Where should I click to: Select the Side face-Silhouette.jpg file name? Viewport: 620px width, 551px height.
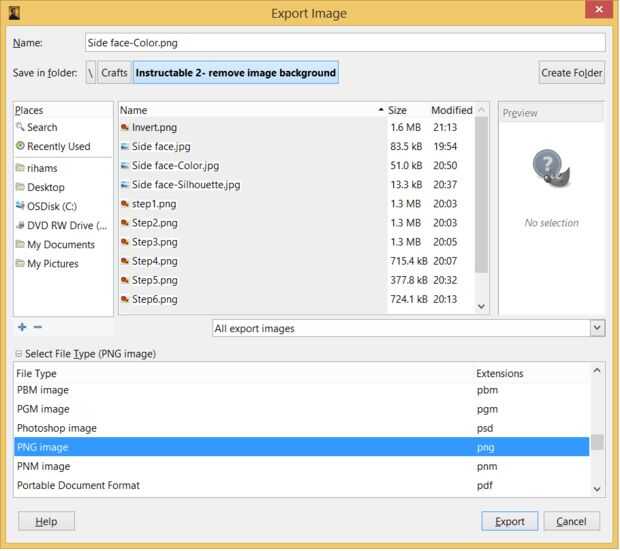pyautogui.click(x=186, y=184)
